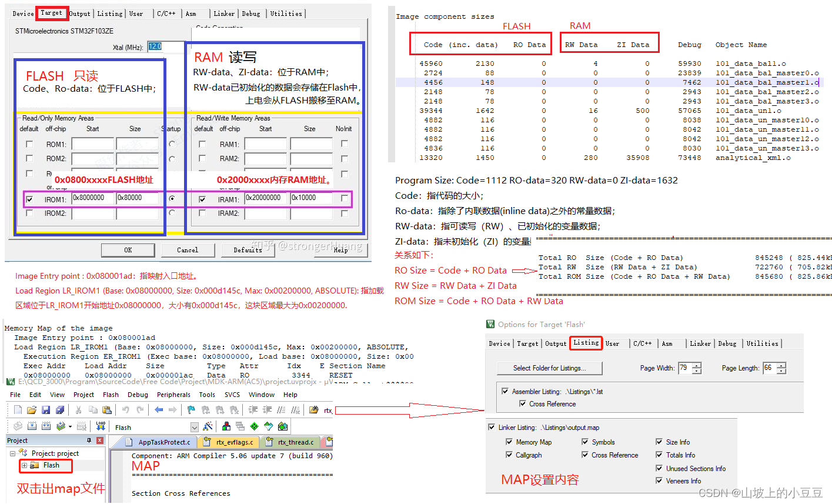Uncheck the Memory Map linker listing option
The width and height of the screenshot is (832, 504).
(508, 442)
